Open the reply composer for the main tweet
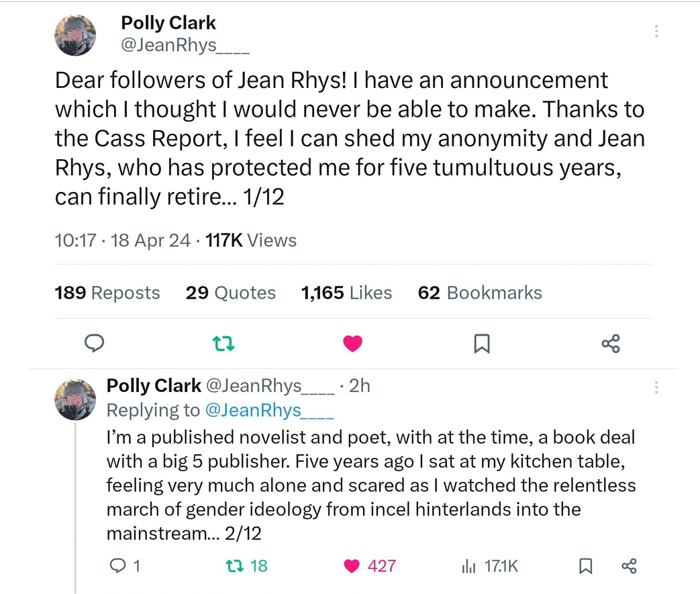 94,343
